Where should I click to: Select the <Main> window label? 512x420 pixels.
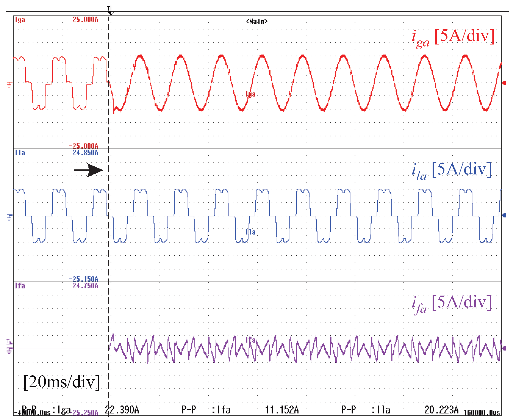click(x=257, y=22)
